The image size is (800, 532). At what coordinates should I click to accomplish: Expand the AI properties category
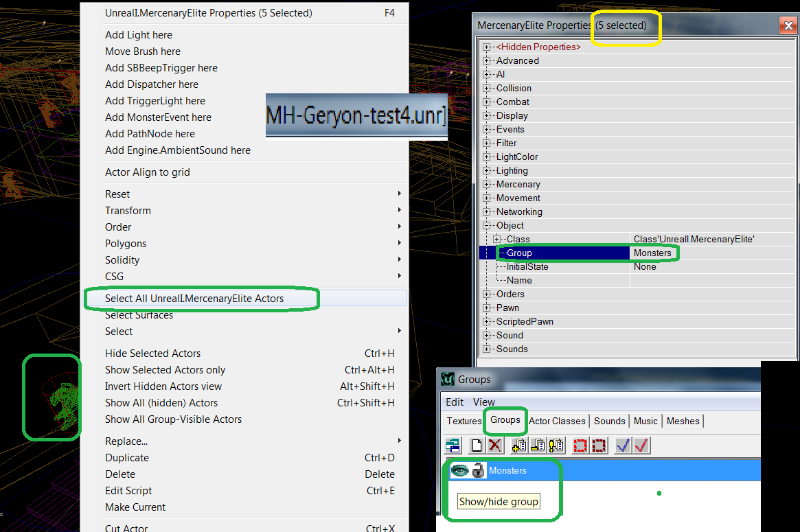[486, 74]
